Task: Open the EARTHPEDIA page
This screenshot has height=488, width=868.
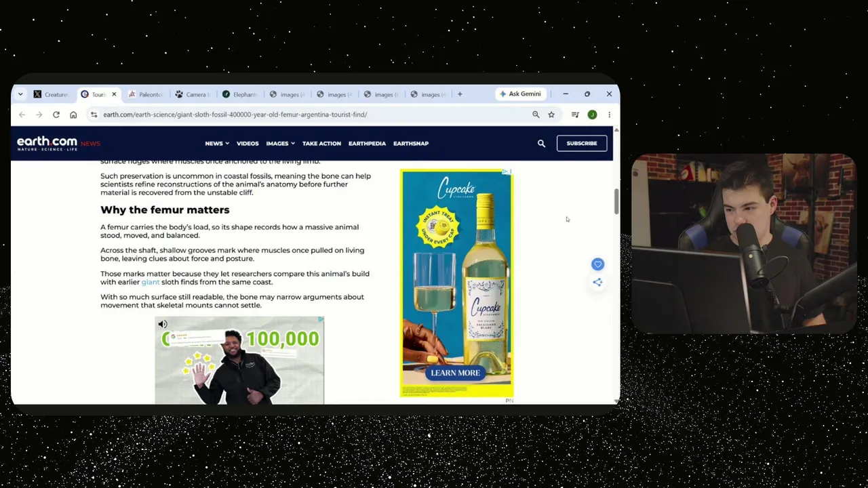Action: point(367,144)
